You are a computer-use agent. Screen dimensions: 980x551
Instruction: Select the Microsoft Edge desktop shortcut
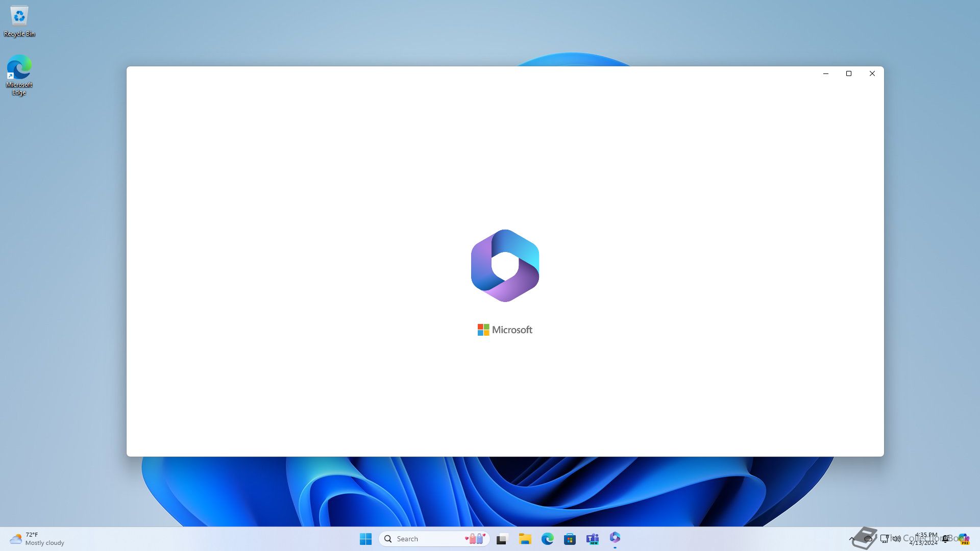pyautogui.click(x=19, y=75)
